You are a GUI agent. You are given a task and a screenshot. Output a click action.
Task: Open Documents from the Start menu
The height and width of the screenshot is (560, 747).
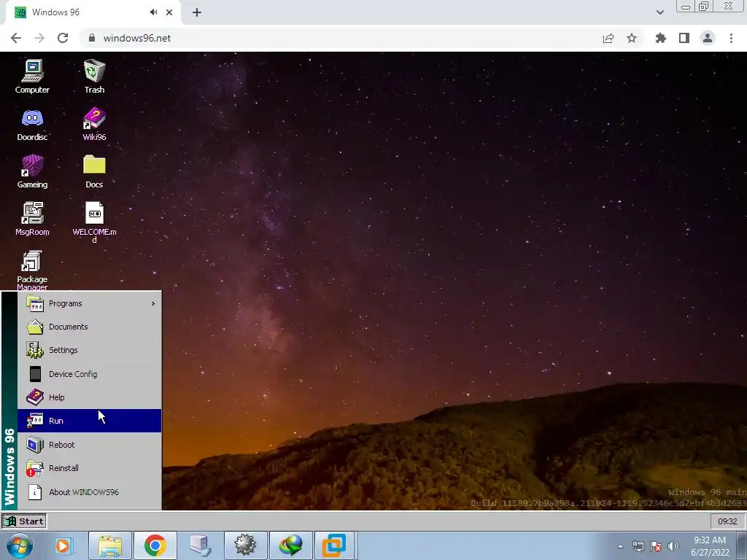[90, 327]
